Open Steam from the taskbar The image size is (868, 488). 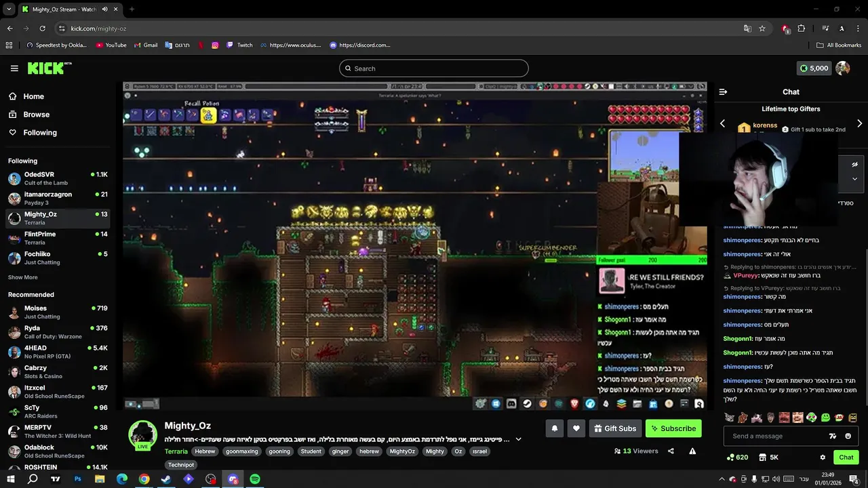(166, 479)
